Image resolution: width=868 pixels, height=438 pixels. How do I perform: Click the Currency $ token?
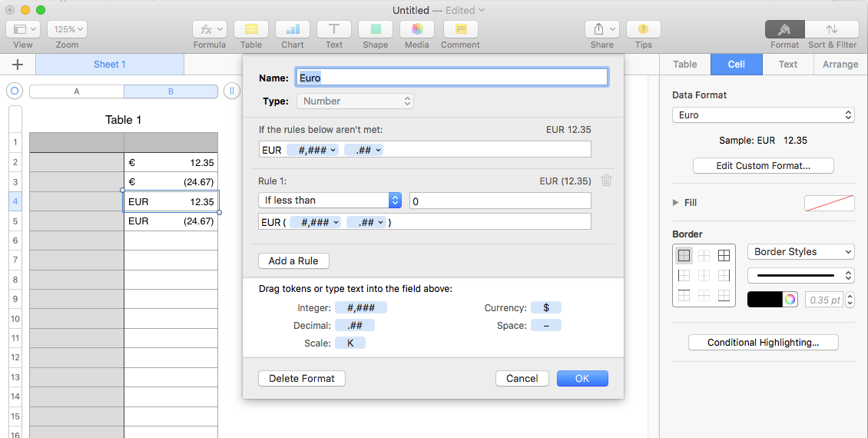pyautogui.click(x=546, y=308)
